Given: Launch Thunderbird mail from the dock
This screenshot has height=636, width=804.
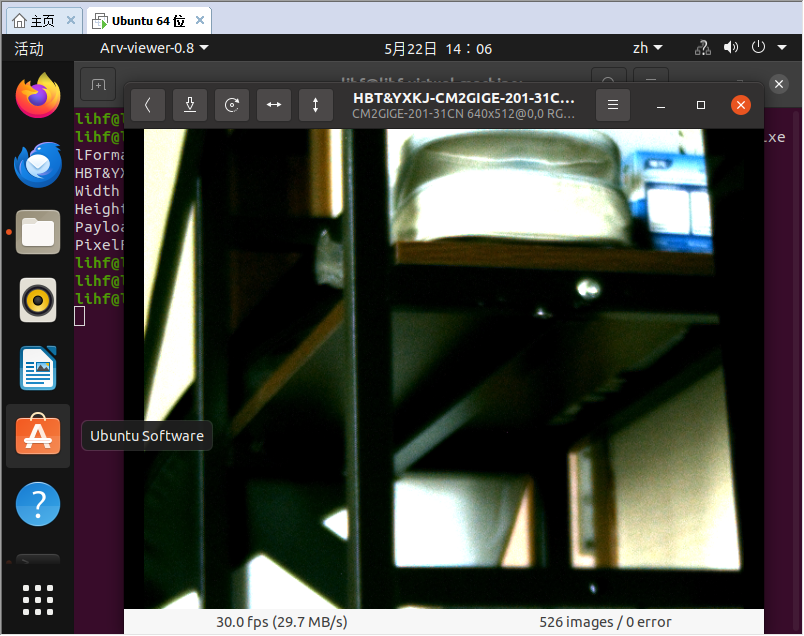Looking at the screenshot, I should pos(38,164).
